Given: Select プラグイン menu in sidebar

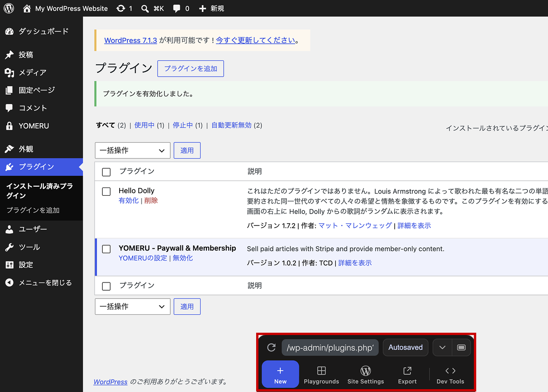Looking at the screenshot, I should (x=41, y=167).
